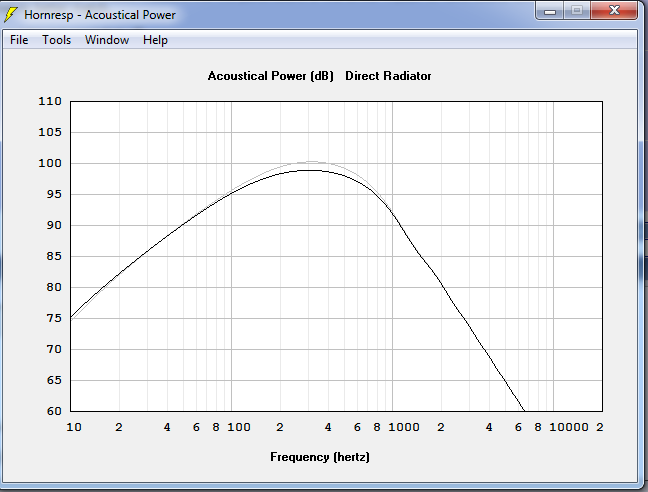Open the File menu
This screenshot has width=648, height=492.
(19, 40)
